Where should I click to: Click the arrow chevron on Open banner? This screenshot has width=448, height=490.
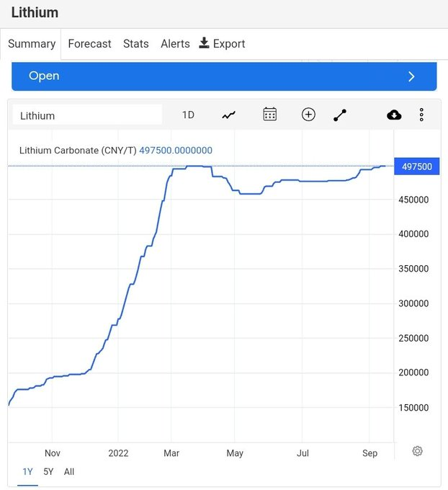click(411, 76)
